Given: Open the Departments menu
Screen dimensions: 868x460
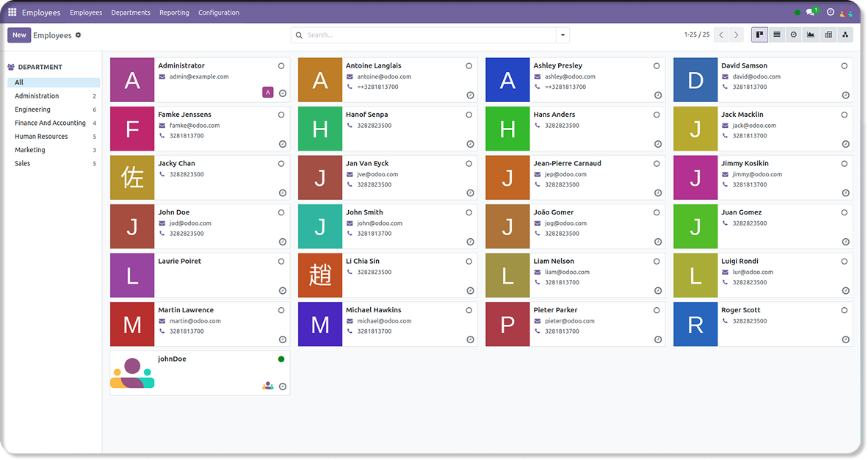Looking at the screenshot, I should [131, 12].
